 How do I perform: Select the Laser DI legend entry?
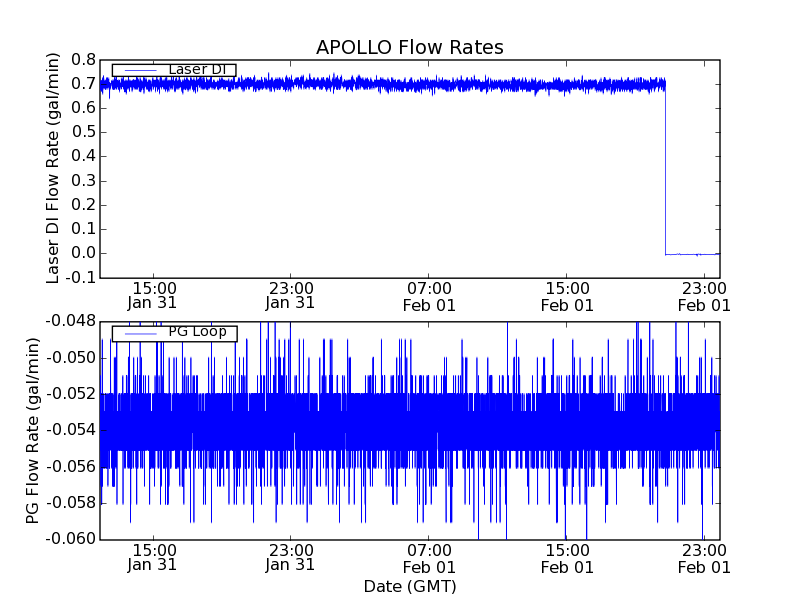[174, 69]
